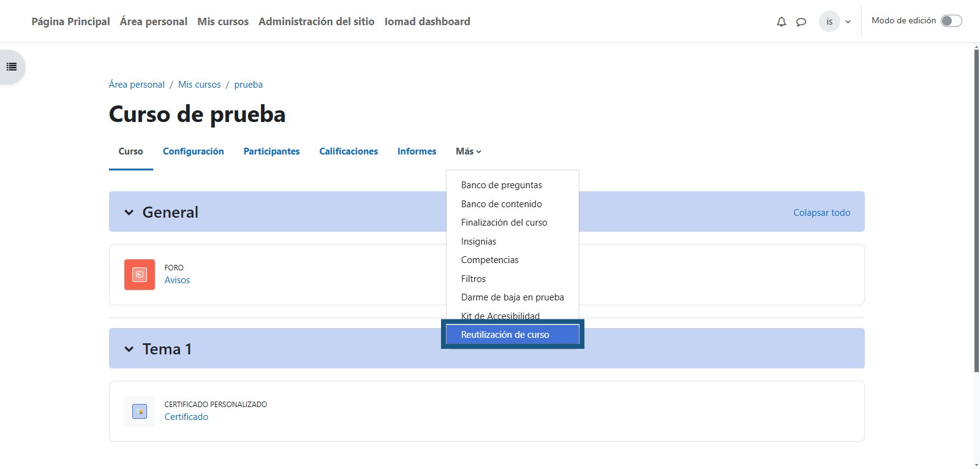Open the course index drawer icon

[x=12, y=67]
